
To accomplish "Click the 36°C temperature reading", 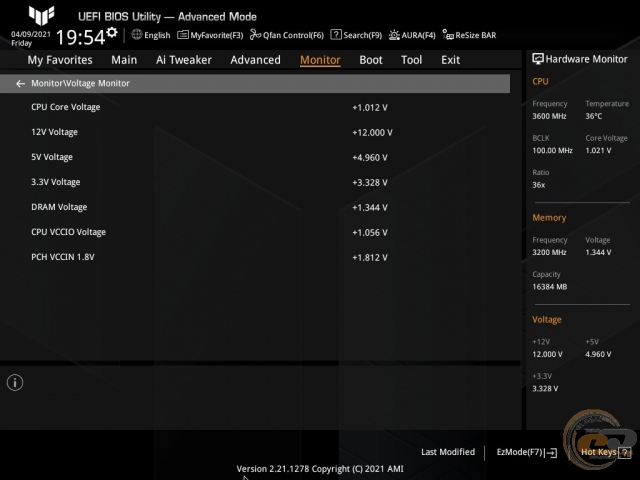I will click(x=593, y=116).
